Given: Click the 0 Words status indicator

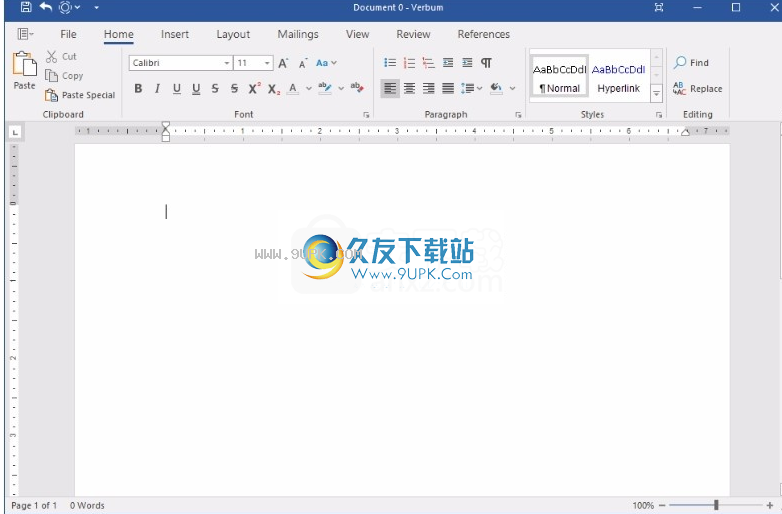Looking at the screenshot, I should click(87, 506).
